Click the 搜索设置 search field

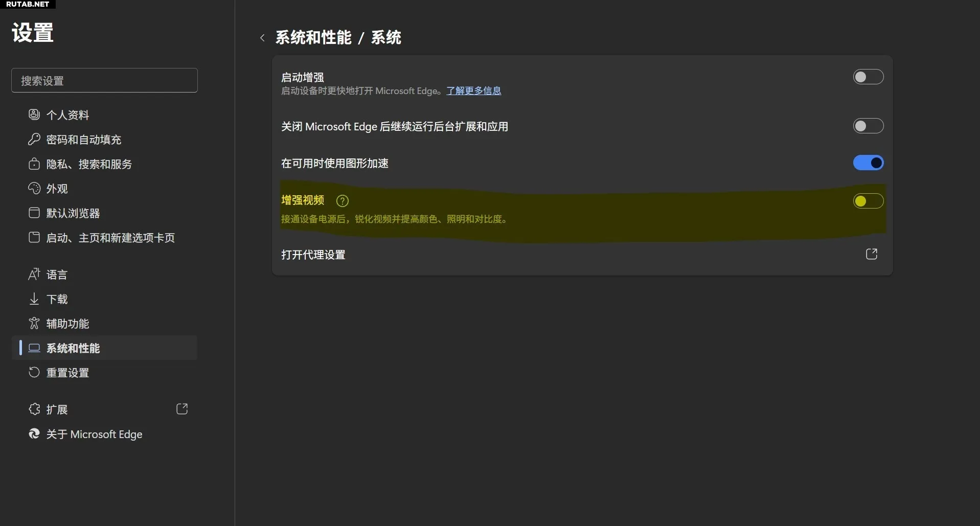104,81
